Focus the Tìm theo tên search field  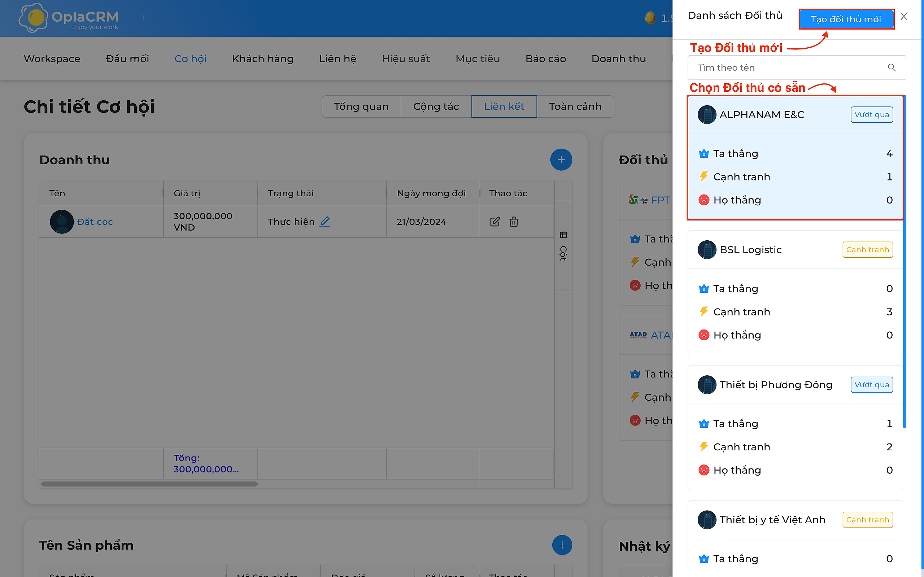[x=797, y=67]
